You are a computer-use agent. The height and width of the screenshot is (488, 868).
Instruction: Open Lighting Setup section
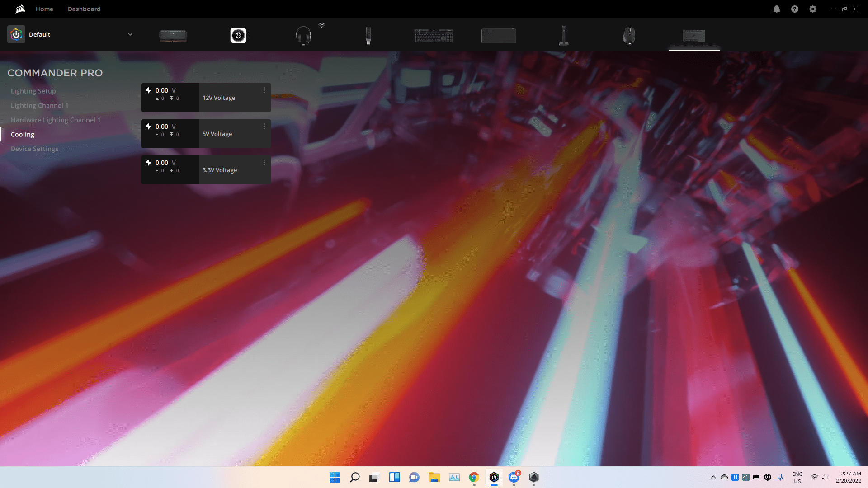point(33,91)
